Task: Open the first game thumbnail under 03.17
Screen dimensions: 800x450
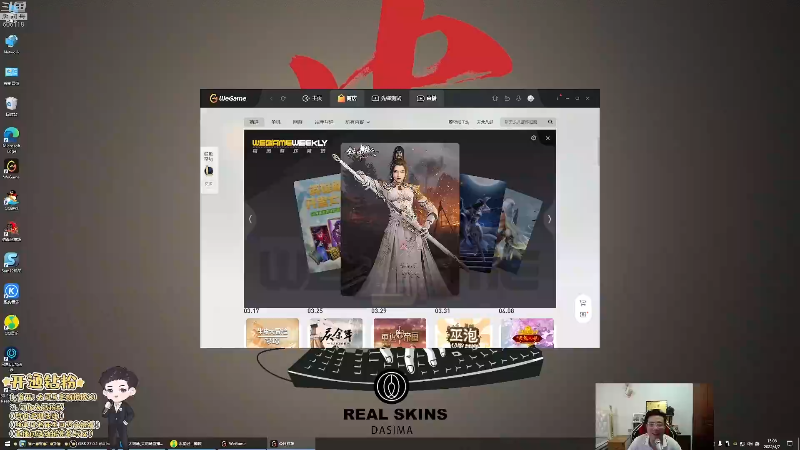Action: click(x=272, y=333)
